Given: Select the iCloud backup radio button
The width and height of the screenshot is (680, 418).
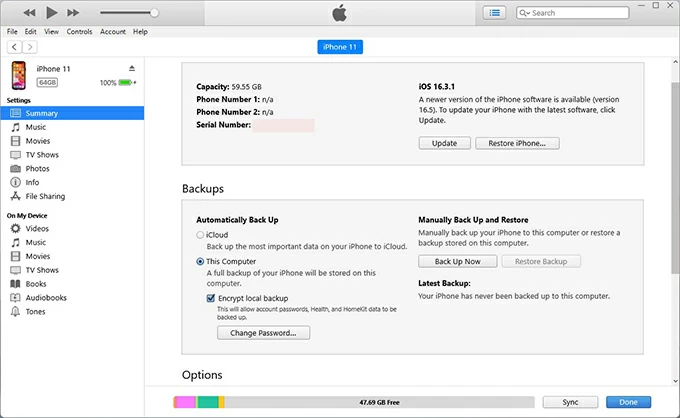Looking at the screenshot, I should point(201,234).
